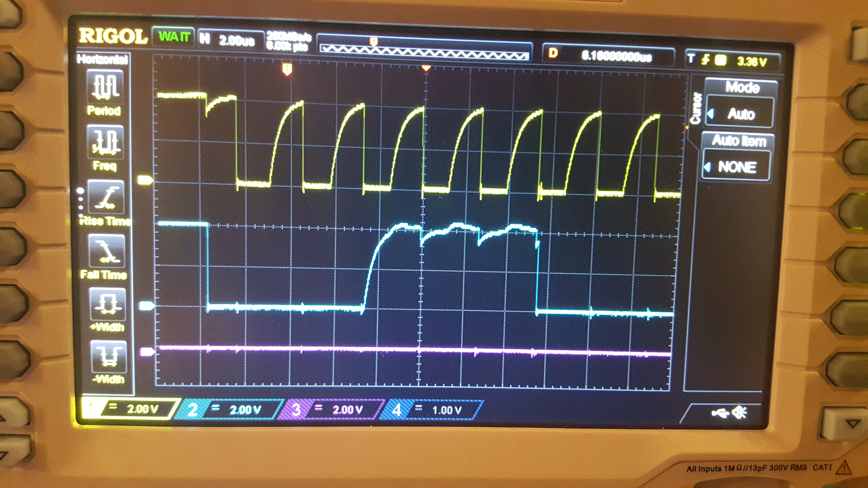This screenshot has height=488, width=868.
Task: Open the cursor Mode Auto selector
Action: (740, 114)
